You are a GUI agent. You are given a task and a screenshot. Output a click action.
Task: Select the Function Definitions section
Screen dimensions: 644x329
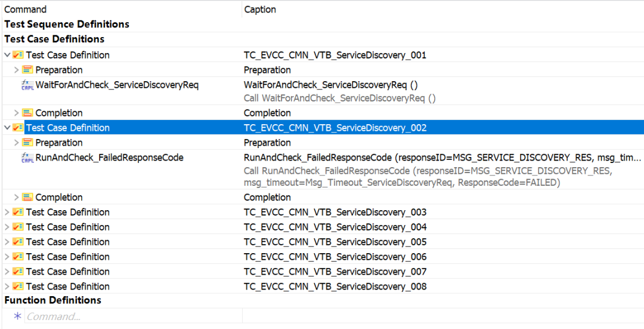click(x=52, y=300)
